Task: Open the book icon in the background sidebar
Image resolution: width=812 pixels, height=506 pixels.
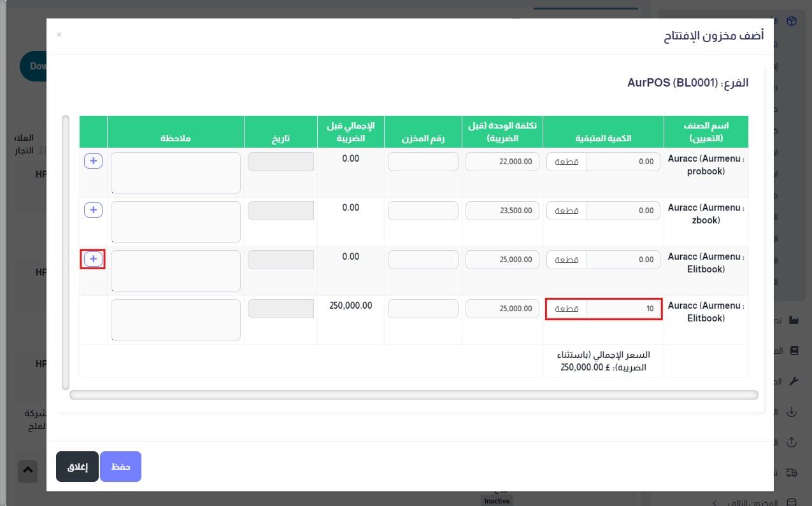Action: [x=794, y=351]
